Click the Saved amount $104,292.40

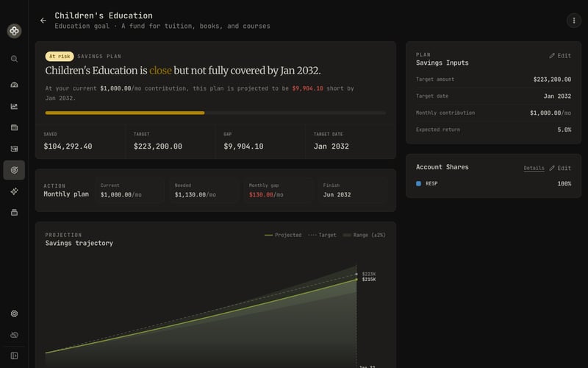pos(68,146)
